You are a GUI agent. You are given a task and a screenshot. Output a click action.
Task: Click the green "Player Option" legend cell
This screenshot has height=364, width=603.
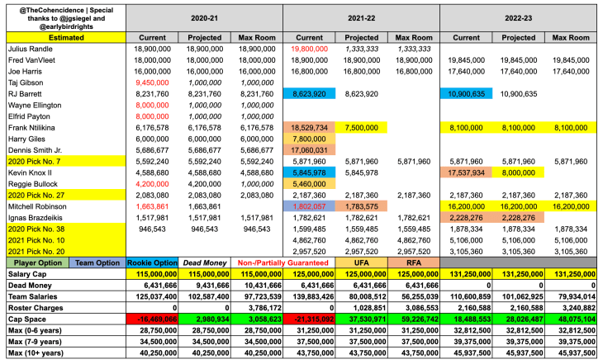(38, 263)
